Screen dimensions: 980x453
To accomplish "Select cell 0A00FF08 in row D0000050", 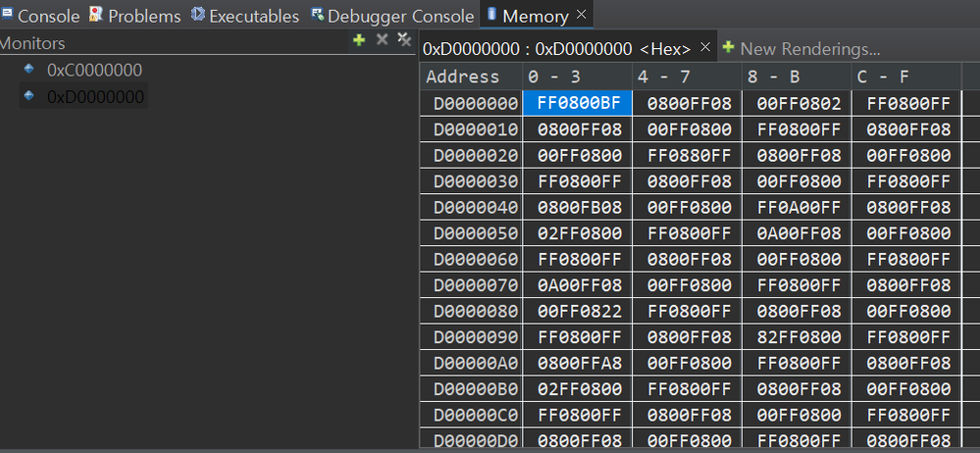I will point(797,233).
